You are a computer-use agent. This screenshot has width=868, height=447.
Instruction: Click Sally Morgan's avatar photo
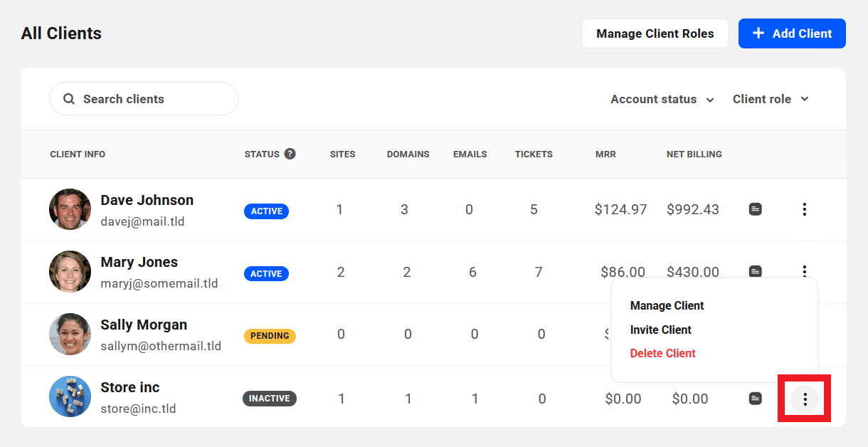(70, 334)
